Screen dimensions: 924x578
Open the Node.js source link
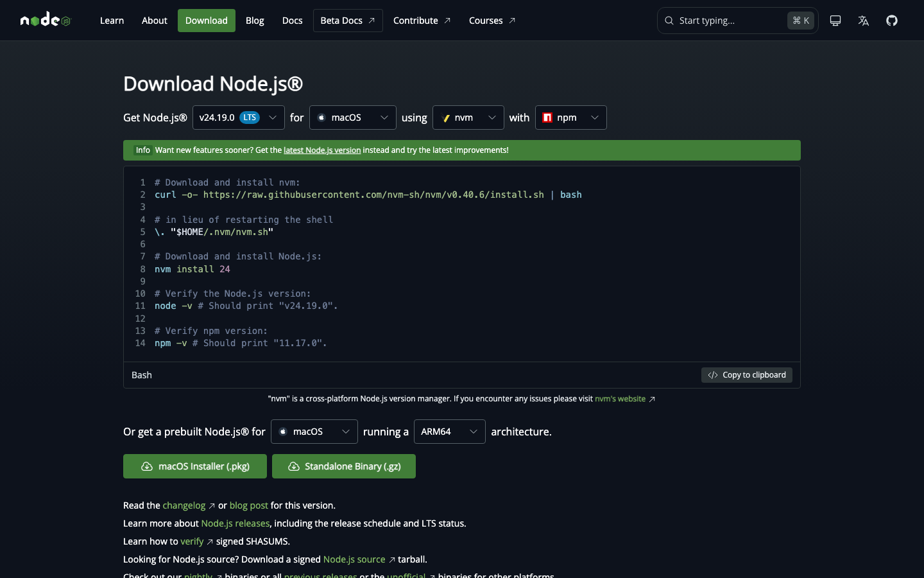click(359, 559)
